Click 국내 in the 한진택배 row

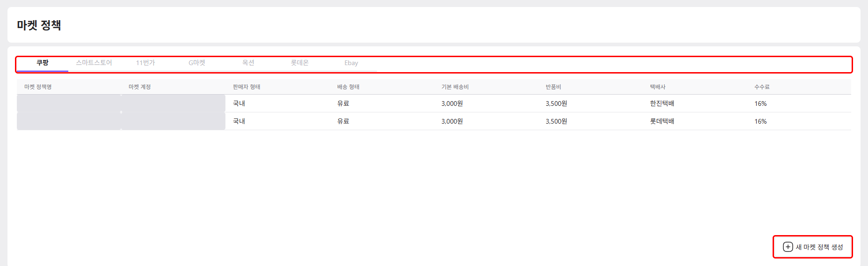coord(239,103)
